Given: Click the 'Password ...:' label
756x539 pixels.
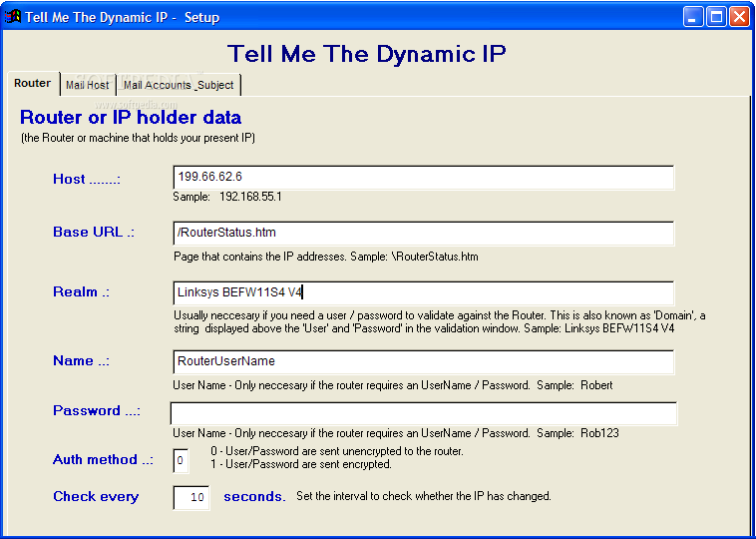Looking at the screenshot, I should (97, 410).
